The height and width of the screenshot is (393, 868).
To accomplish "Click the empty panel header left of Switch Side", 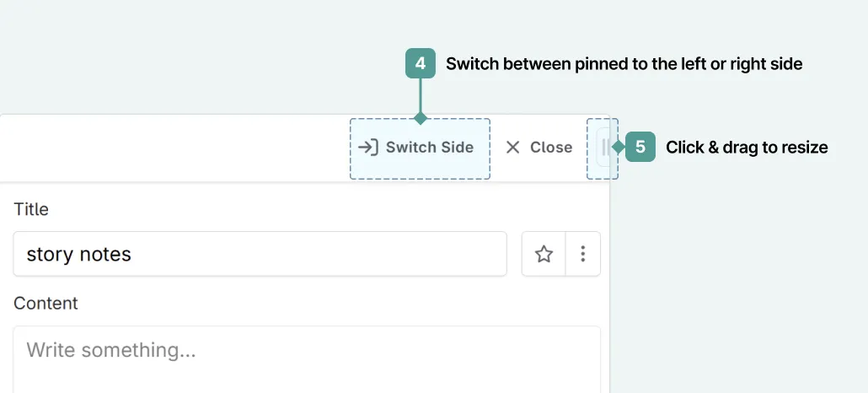I will click(x=169, y=148).
